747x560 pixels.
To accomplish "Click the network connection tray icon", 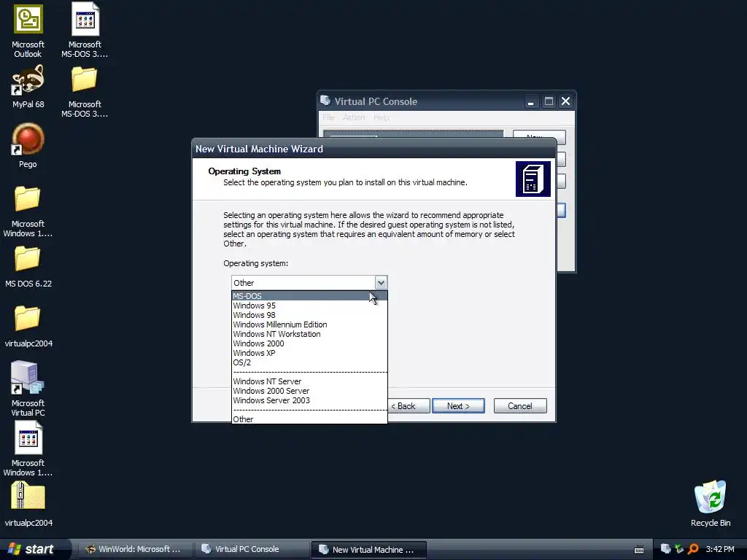I will [679, 549].
